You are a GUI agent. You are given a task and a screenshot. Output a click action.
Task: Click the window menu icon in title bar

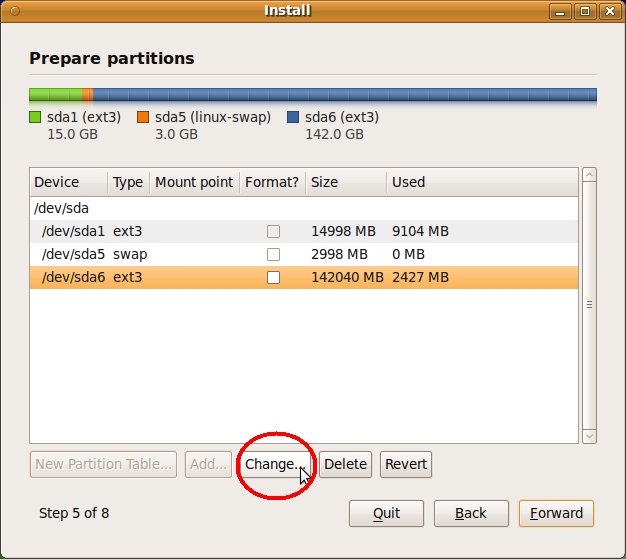pyautogui.click(x=15, y=11)
